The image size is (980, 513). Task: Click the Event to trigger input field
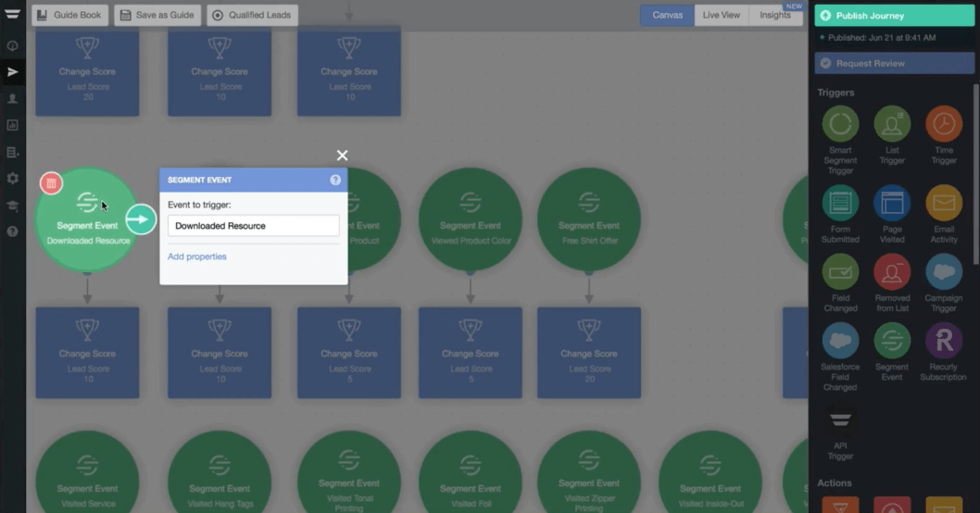click(253, 226)
